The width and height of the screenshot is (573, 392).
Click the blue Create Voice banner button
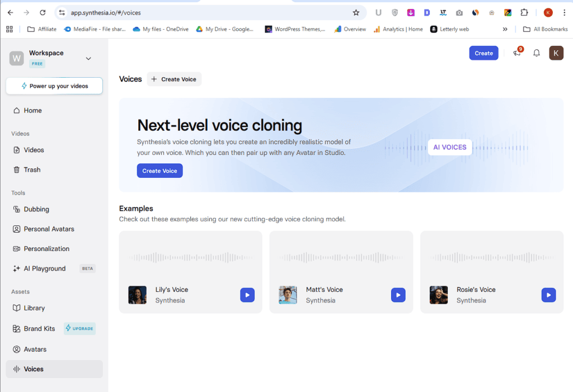click(x=159, y=171)
